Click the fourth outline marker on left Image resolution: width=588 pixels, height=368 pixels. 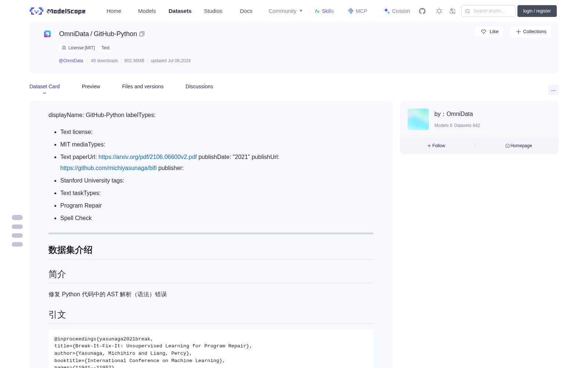pyautogui.click(x=17, y=244)
